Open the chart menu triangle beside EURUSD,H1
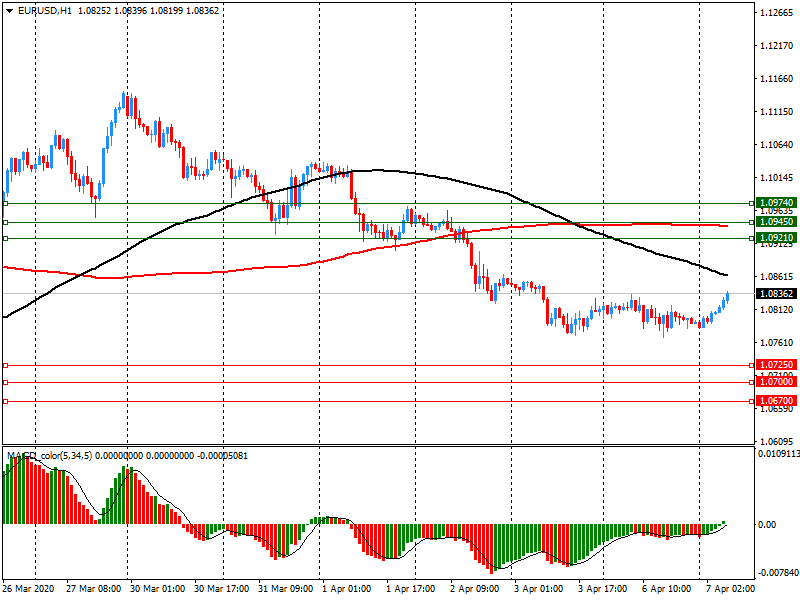The width and height of the screenshot is (800, 600). point(10,11)
